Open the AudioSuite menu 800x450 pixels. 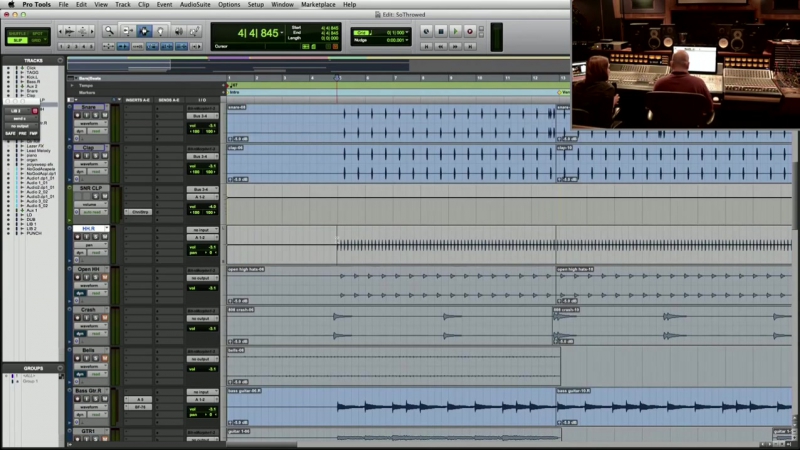click(x=195, y=5)
